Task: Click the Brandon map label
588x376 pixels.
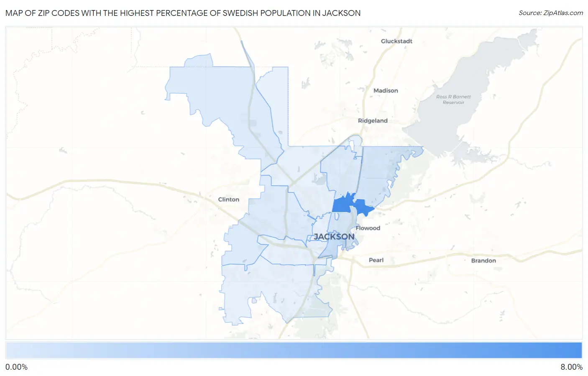Action: [483, 261]
